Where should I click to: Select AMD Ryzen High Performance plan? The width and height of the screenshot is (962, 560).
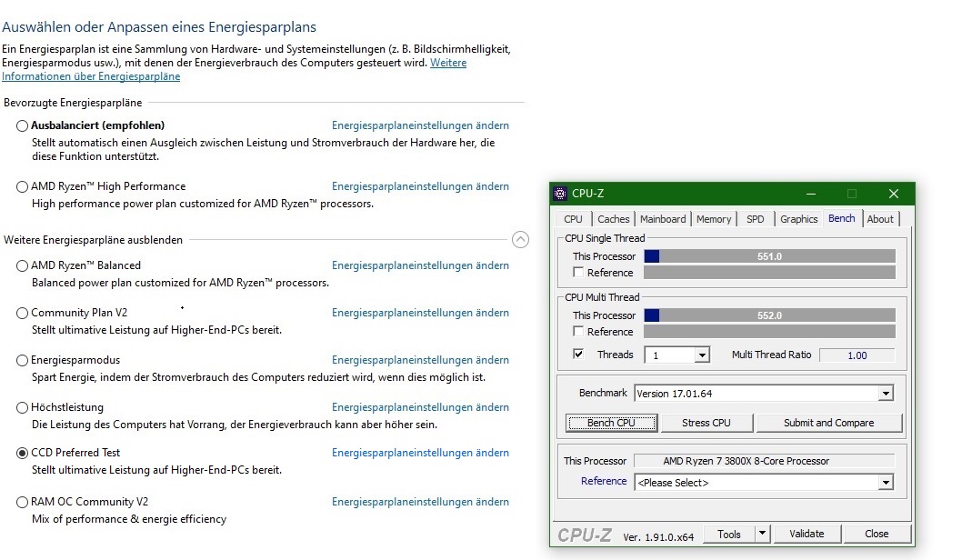tap(22, 186)
